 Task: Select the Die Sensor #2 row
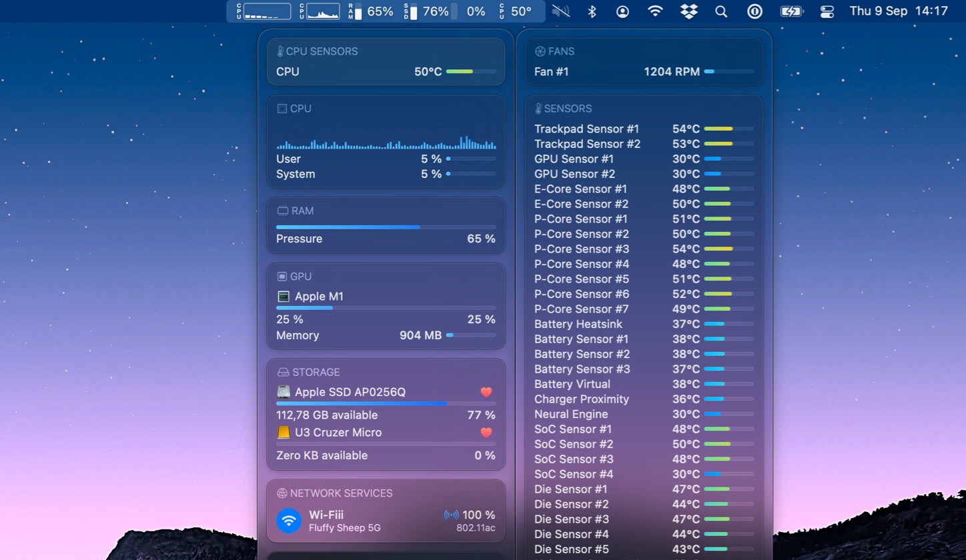[644, 504]
